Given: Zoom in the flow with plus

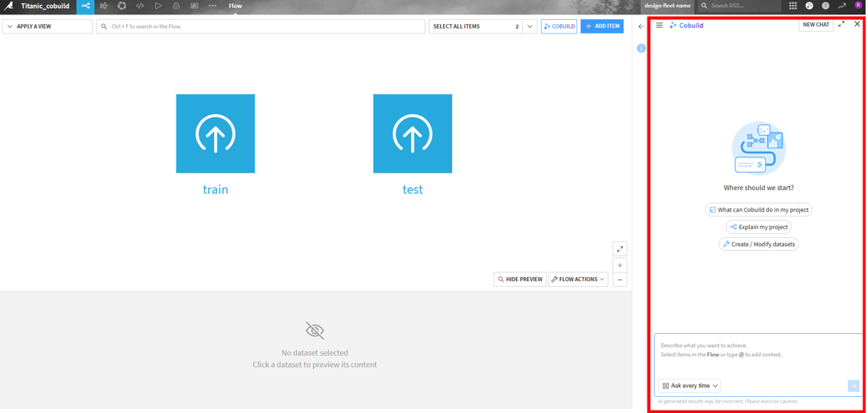Looking at the screenshot, I should pos(620,265).
